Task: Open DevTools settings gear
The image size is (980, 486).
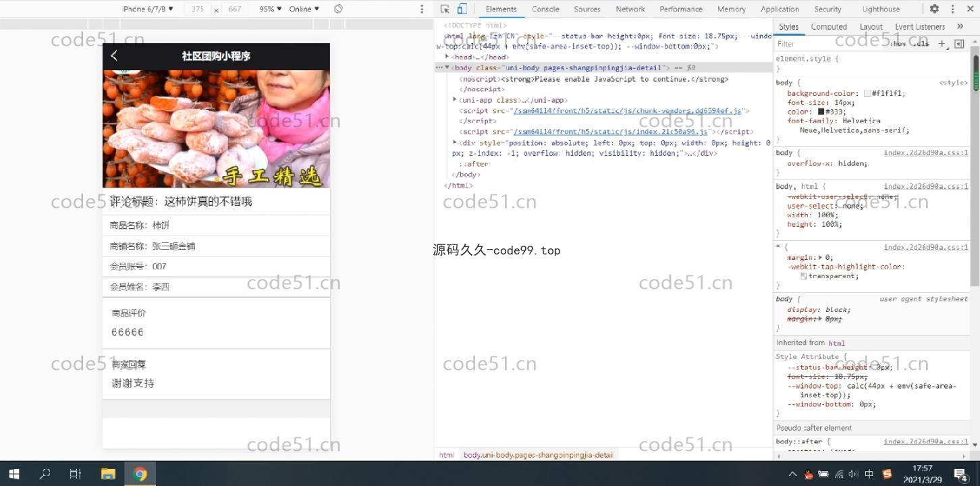Action: pyautogui.click(x=934, y=9)
